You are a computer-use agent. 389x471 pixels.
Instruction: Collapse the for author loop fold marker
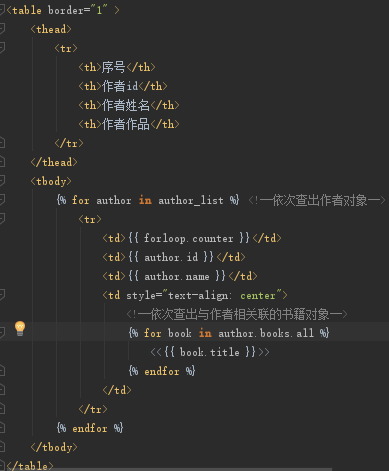[2, 200]
